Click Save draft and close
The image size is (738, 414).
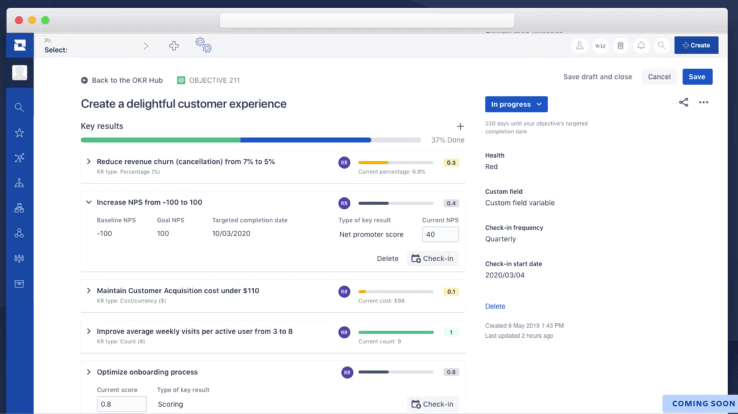[597, 77]
